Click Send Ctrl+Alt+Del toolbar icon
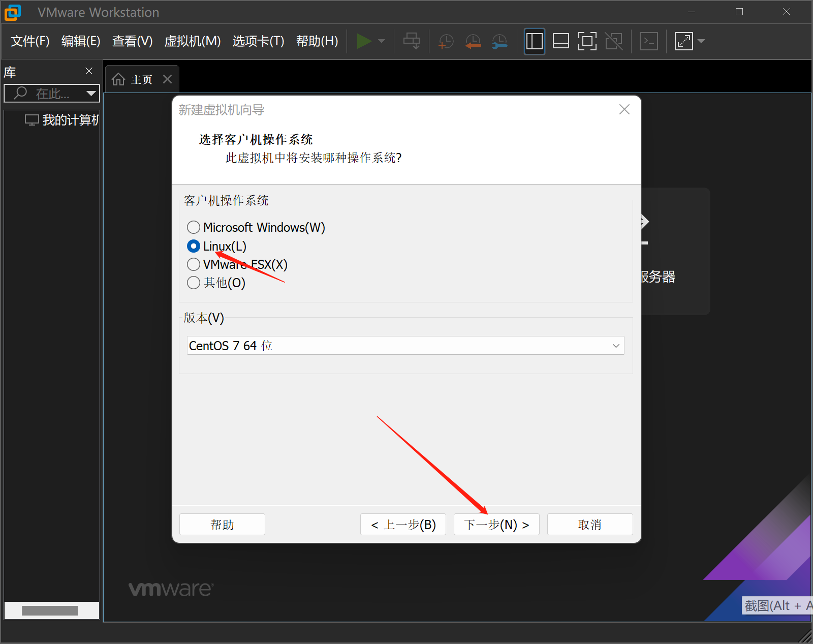 tap(412, 41)
